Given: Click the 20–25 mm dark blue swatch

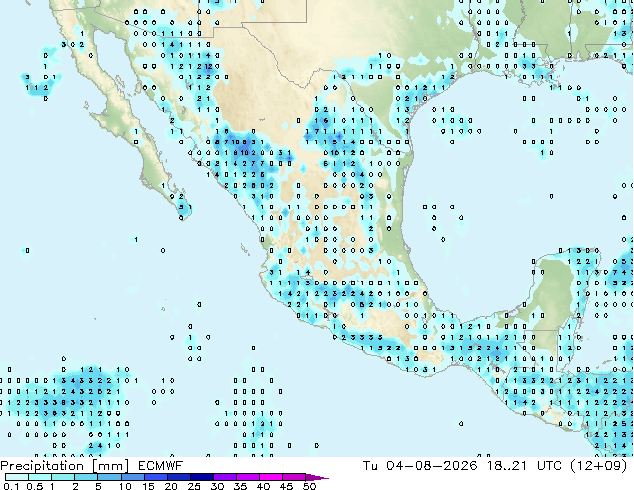Looking at the screenshot, I should point(179,477).
